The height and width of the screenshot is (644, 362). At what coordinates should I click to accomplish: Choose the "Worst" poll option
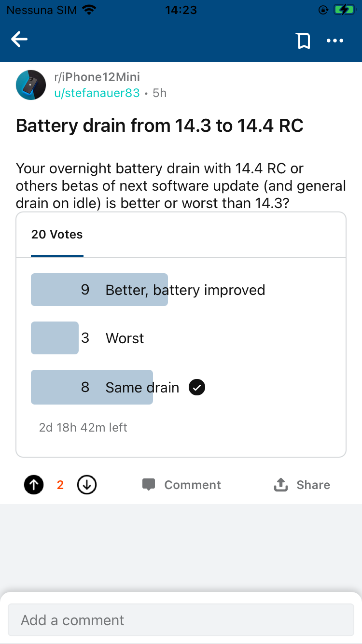[x=125, y=338]
